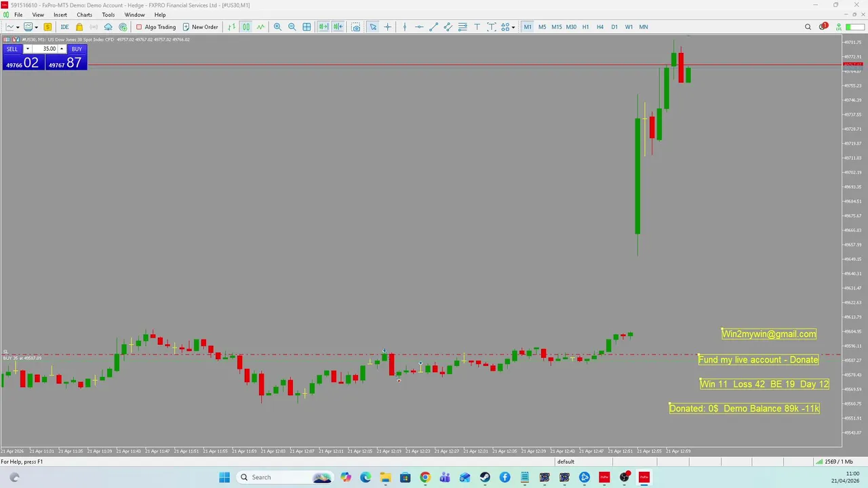Image resolution: width=868 pixels, height=488 pixels.
Task: Switch to MN timeframe
Action: pyautogui.click(x=644, y=27)
